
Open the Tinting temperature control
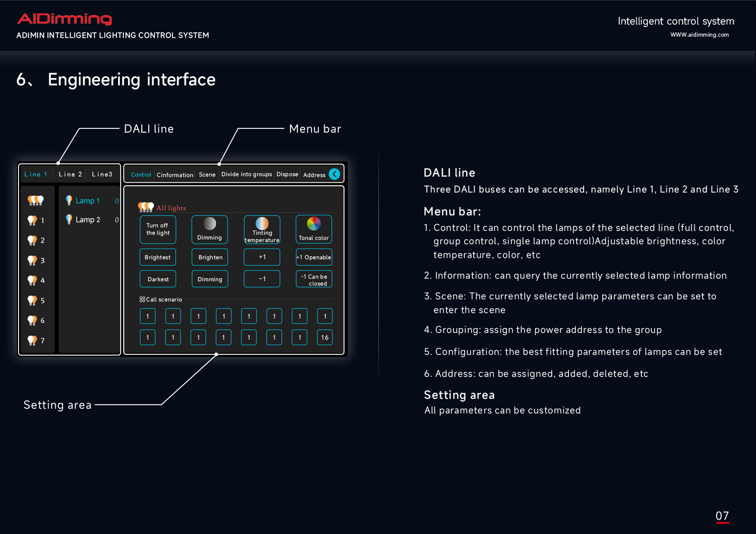(x=262, y=230)
